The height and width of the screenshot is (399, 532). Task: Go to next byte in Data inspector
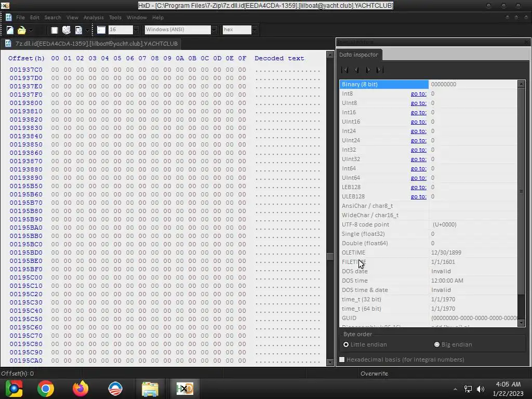click(x=368, y=70)
